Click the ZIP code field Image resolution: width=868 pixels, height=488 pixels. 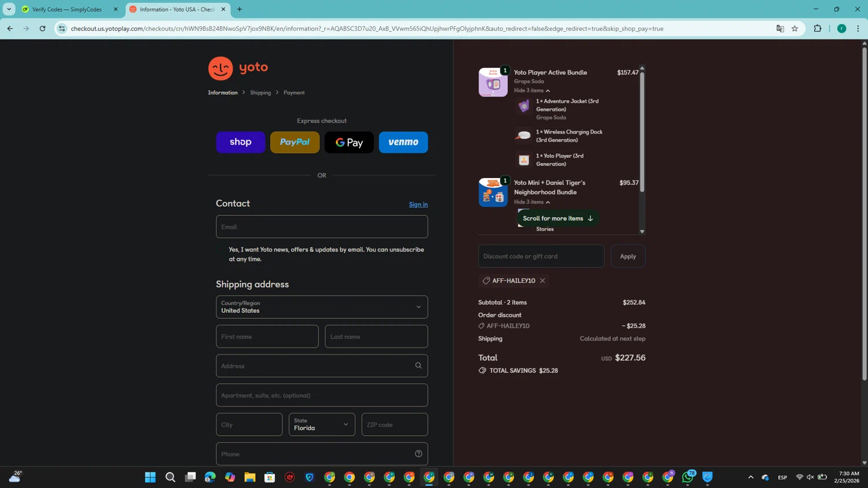pos(395,424)
